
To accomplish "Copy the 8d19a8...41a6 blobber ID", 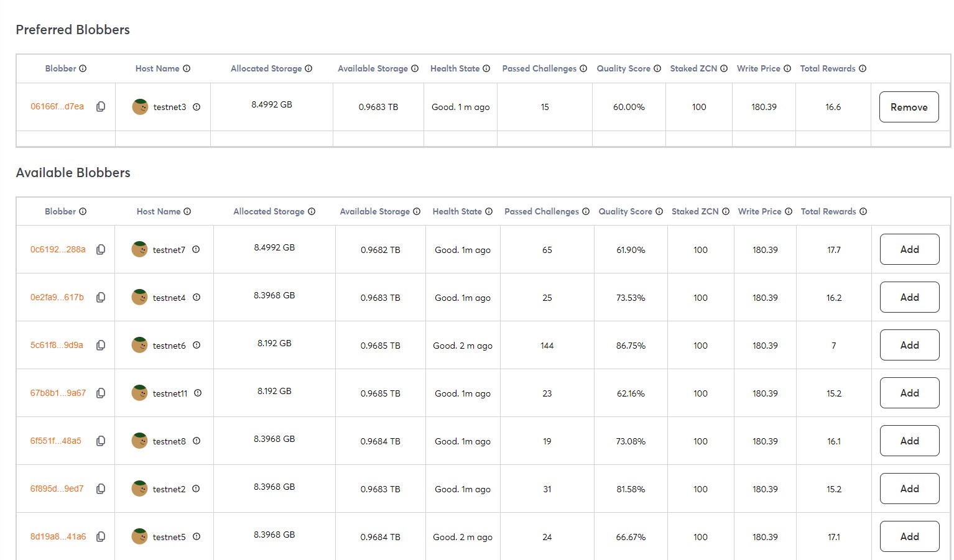I will [101, 537].
